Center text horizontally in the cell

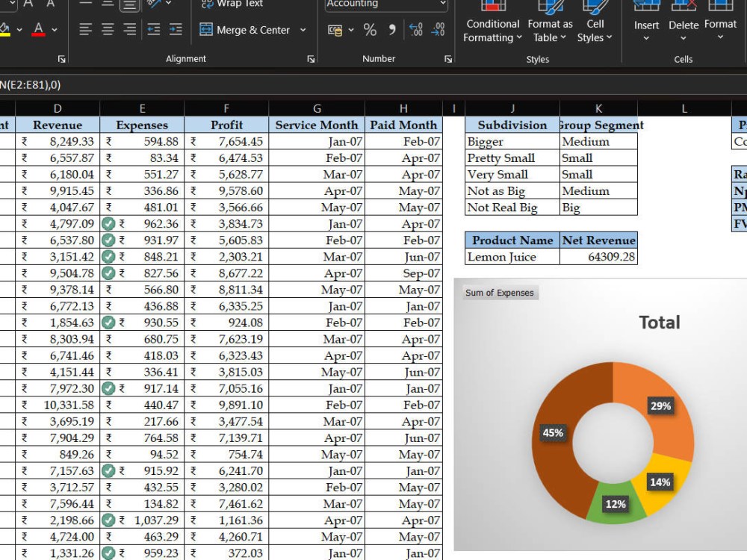tap(108, 30)
